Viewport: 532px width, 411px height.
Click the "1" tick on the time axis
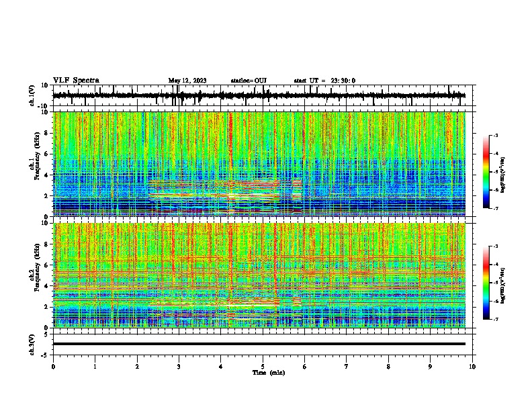pos(95,367)
